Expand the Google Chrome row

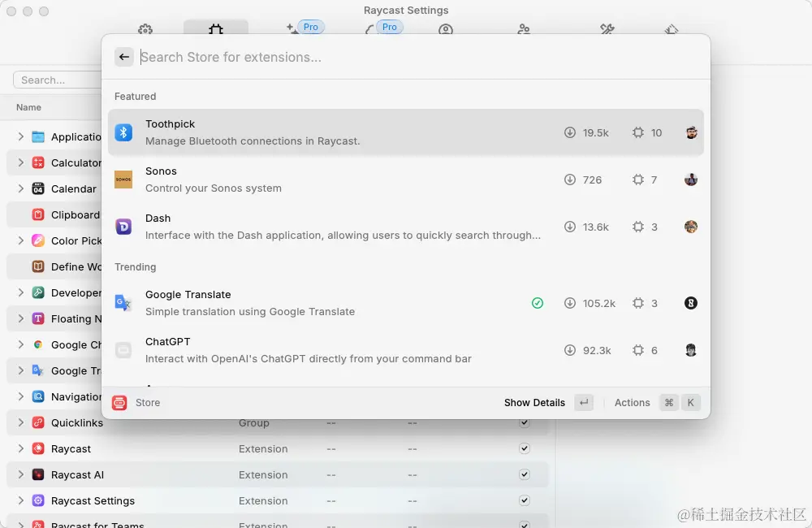(21, 344)
